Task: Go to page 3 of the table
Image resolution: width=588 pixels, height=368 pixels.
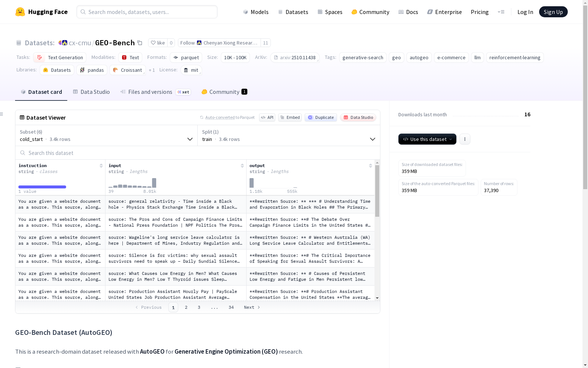Action: coord(199,307)
